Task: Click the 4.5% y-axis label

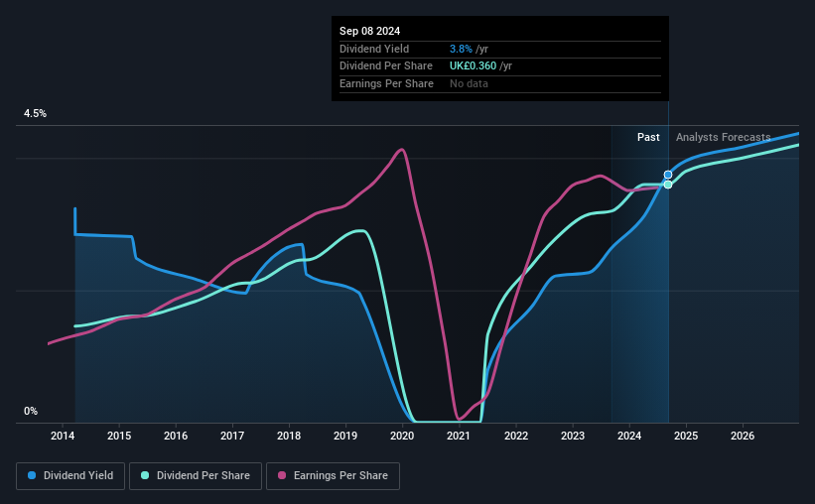Action: tap(35, 114)
